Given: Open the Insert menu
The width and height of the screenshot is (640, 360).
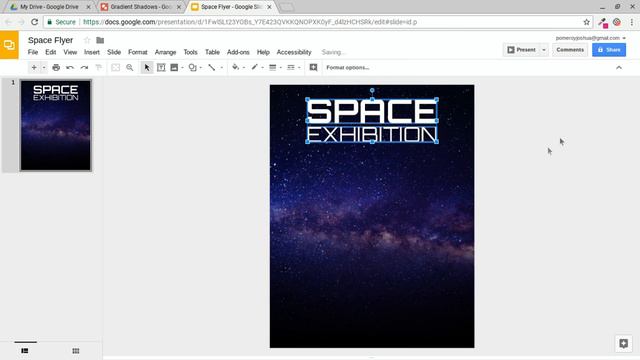Looking at the screenshot, I should click(92, 52).
